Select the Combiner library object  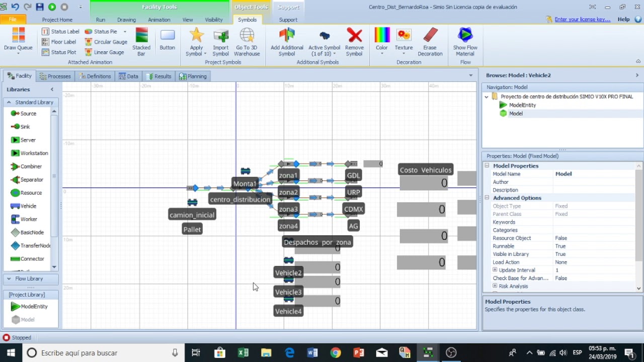coord(26,166)
